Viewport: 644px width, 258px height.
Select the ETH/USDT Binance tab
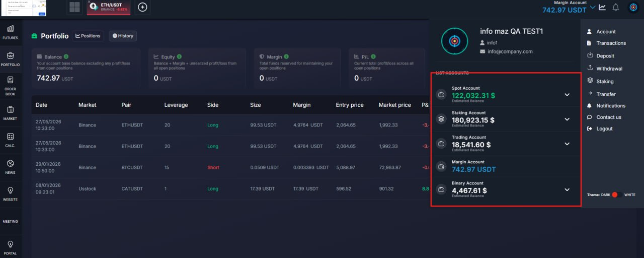[x=109, y=7]
